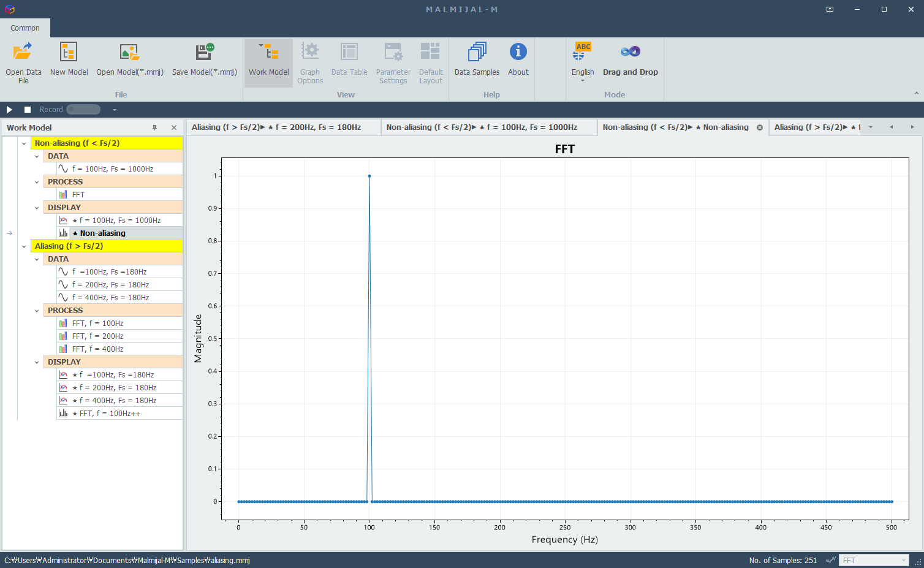Select Drag and Drop mode
Image resolution: width=924 pixels, height=568 pixels.
tap(630, 62)
